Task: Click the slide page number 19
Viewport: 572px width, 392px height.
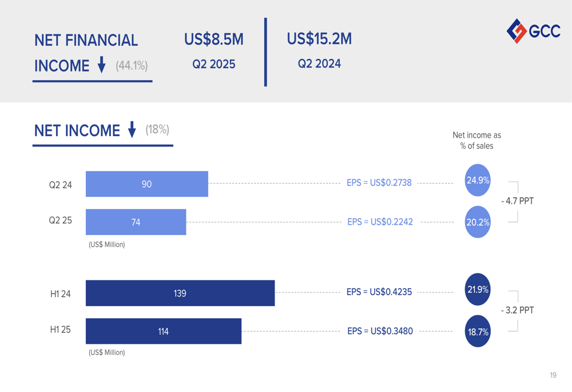Action: click(x=553, y=375)
